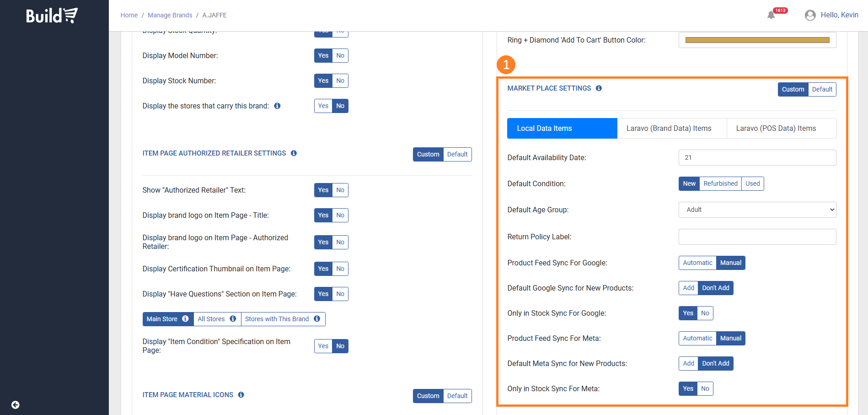The width and height of the screenshot is (868, 415).
Task: Open the notifications bell icon
Action: (x=771, y=15)
